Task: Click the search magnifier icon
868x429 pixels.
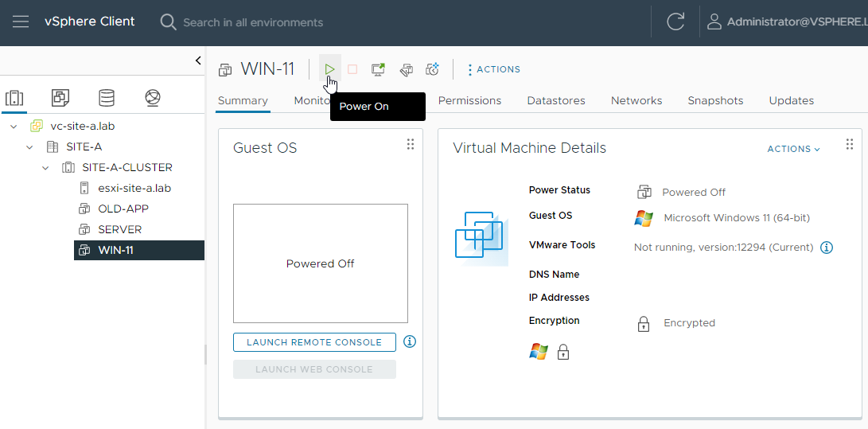Action: (x=168, y=22)
